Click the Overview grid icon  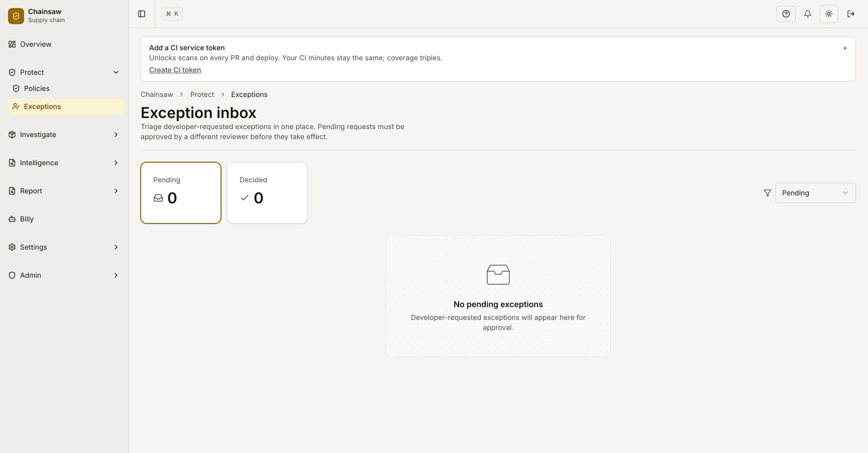(x=12, y=44)
